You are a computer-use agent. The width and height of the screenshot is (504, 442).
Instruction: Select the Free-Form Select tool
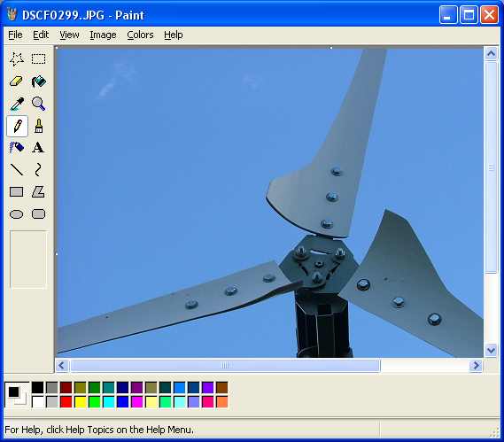(17, 59)
